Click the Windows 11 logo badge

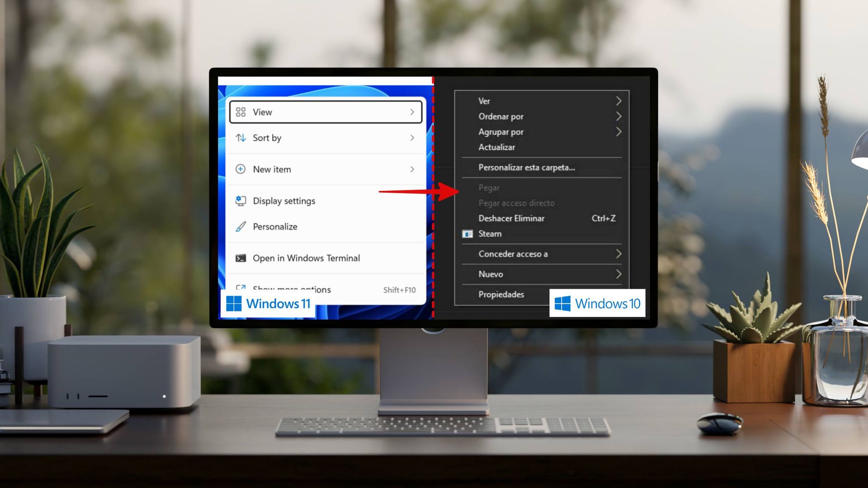click(x=268, y=303)
